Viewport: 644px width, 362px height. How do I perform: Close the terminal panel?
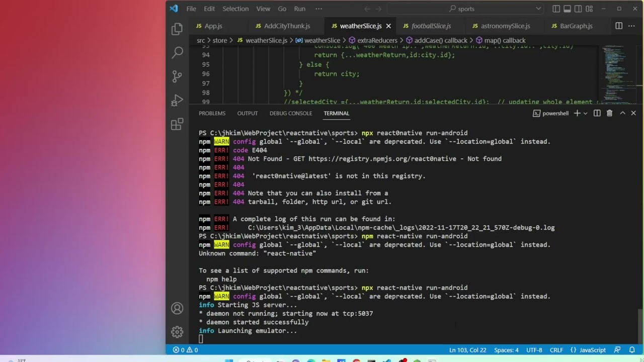pos(633,113)
